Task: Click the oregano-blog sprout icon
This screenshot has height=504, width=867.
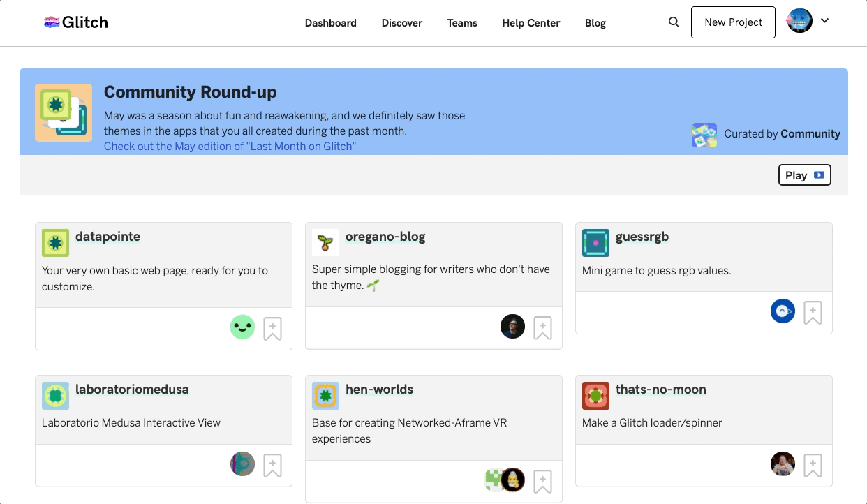Action: (325, 242)
